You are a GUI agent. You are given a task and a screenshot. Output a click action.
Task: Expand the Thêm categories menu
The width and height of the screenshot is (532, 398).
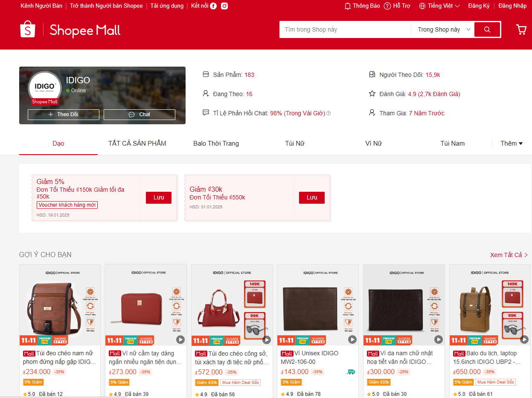click(512, 143)
